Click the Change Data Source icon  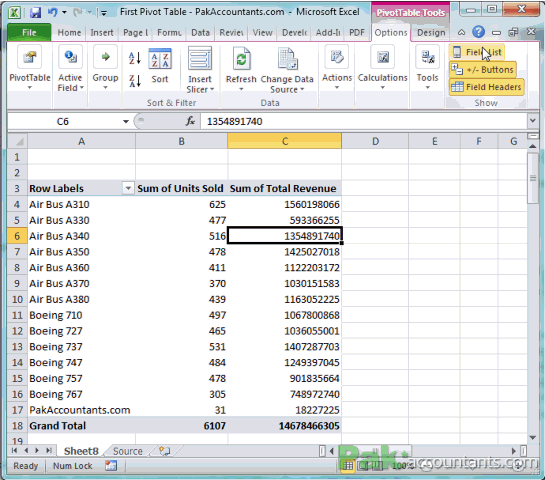pos(287,59)
